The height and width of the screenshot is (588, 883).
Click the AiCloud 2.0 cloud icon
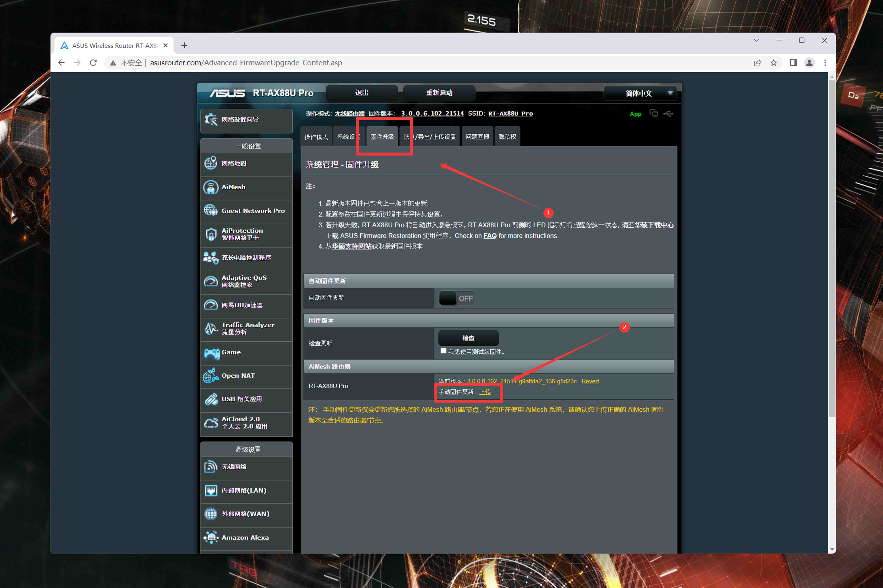point(211,423)
